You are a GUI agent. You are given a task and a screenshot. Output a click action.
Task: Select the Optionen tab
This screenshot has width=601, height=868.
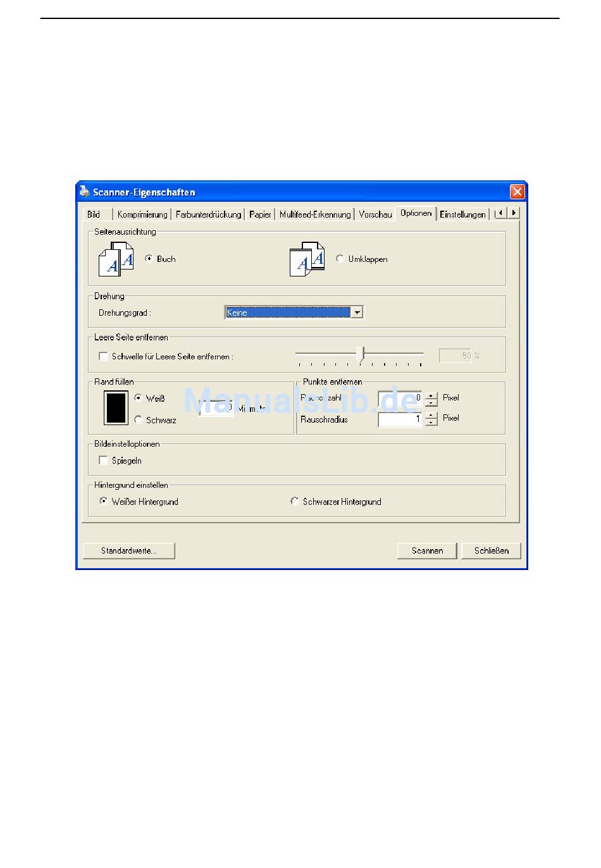(x=416, y=213)
